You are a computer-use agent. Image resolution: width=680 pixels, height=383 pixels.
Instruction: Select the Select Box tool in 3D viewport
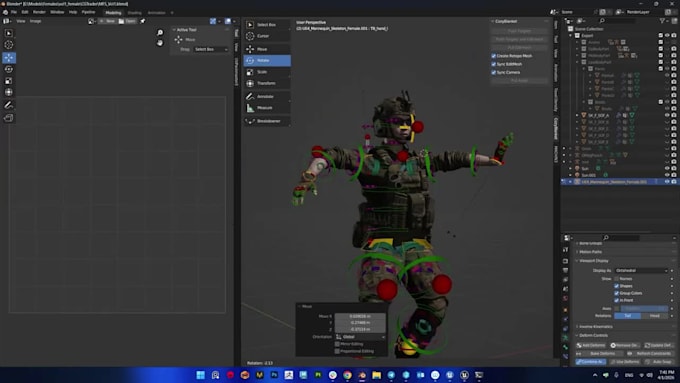267,25
